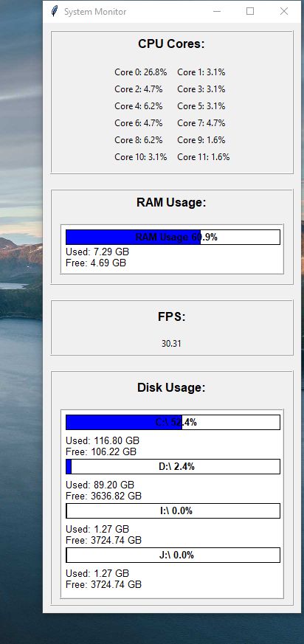Click the Free 106.22 GB label
Image resolution: width=304 pixels, height=644 pixels.
pyautogui.click(x=101, y=451)
